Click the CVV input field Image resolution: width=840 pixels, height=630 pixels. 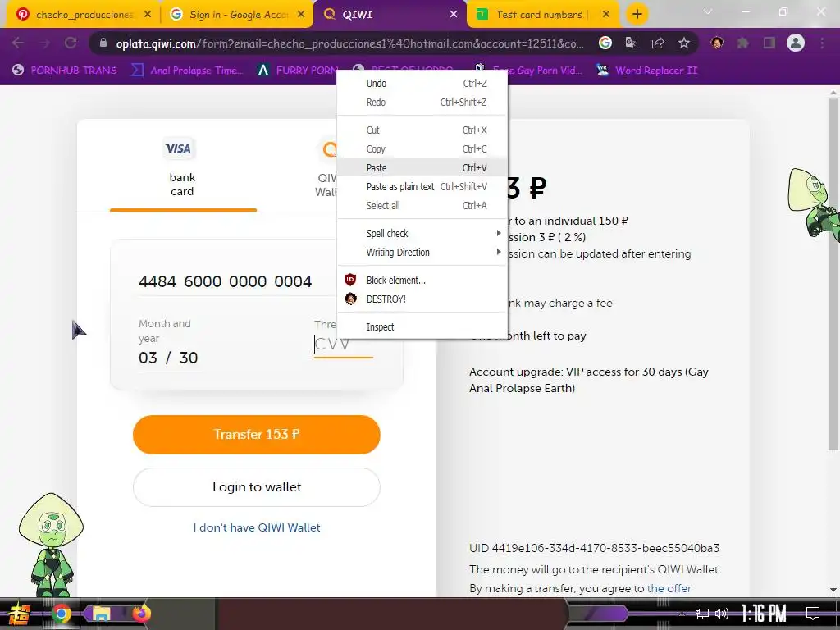(344, 345)
